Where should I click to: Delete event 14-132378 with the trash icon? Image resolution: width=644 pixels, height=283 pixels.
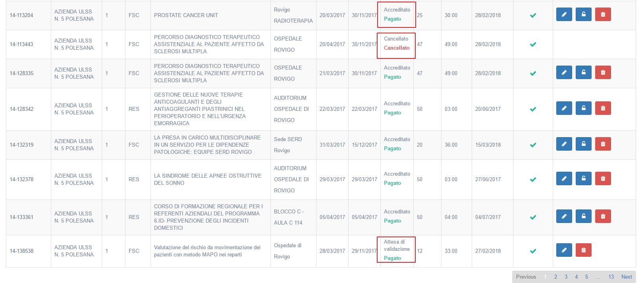(x=603, y=178)
